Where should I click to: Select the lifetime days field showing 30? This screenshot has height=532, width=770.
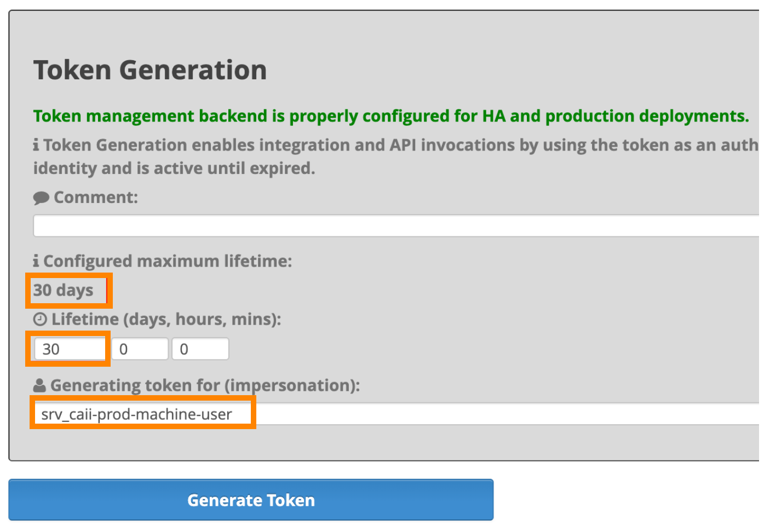point(70,349)
